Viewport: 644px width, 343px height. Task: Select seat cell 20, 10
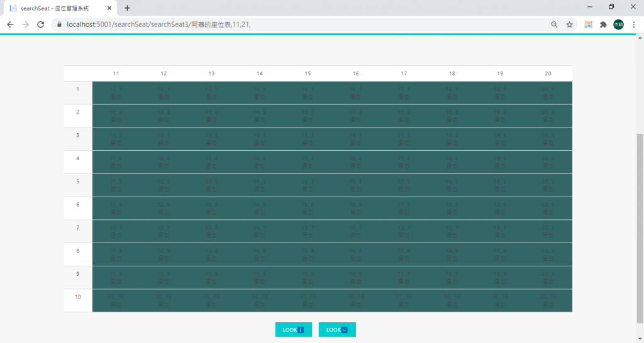(548, 301)
